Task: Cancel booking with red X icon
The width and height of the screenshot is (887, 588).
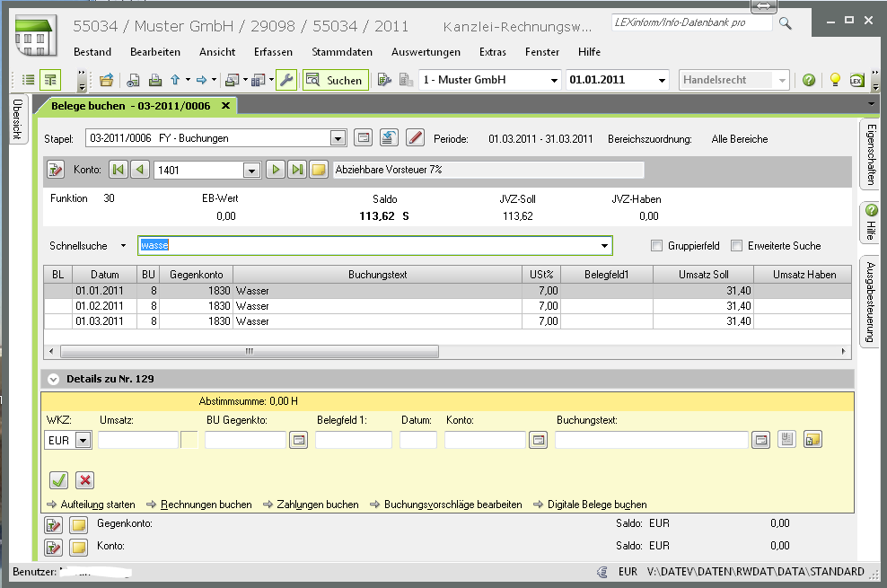Action: [x=85, y=480]
